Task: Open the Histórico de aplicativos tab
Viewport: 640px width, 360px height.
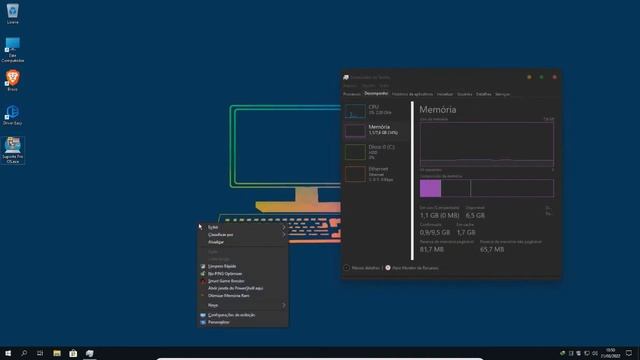Action: (x=412, y=94)
